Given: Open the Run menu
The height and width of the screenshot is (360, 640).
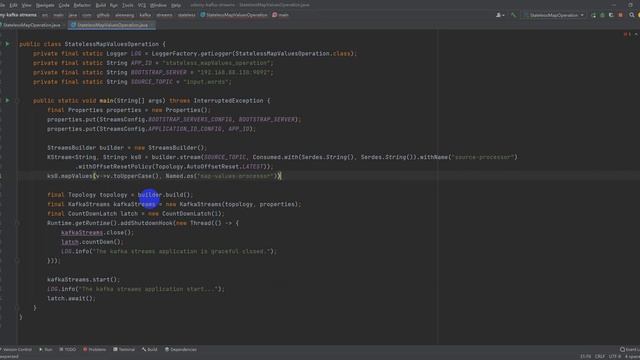Looking at the screenshot, I should pos(114,5).
